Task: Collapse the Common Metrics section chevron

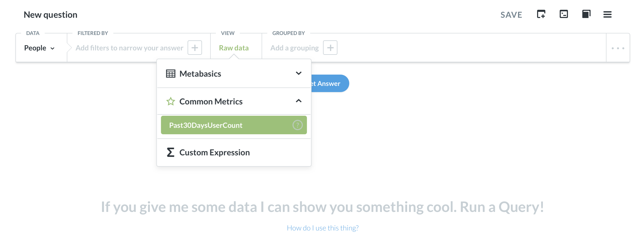Action: [x=299, y=101]
